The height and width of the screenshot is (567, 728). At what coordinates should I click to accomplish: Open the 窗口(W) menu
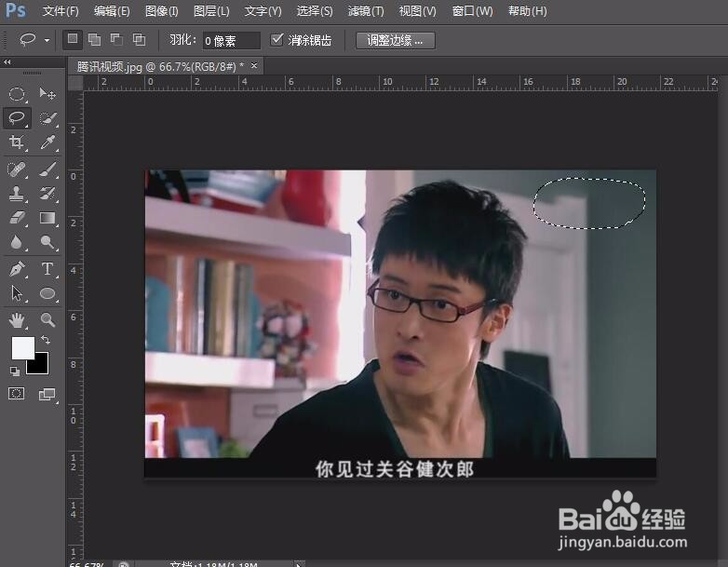(x=472, y=10)
